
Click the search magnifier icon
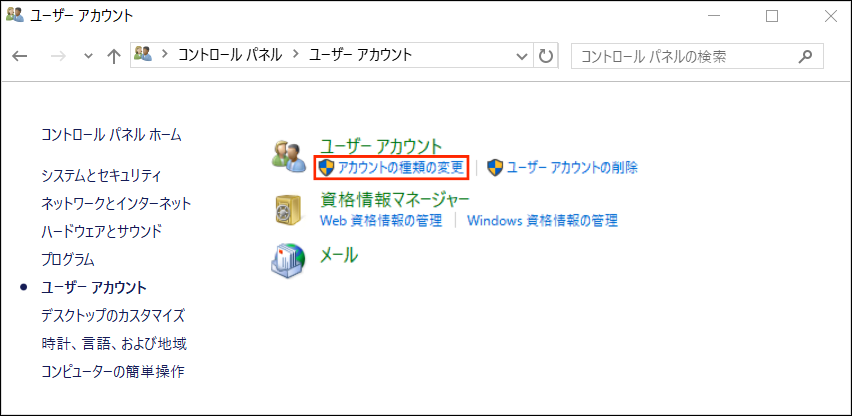[806, 56]
